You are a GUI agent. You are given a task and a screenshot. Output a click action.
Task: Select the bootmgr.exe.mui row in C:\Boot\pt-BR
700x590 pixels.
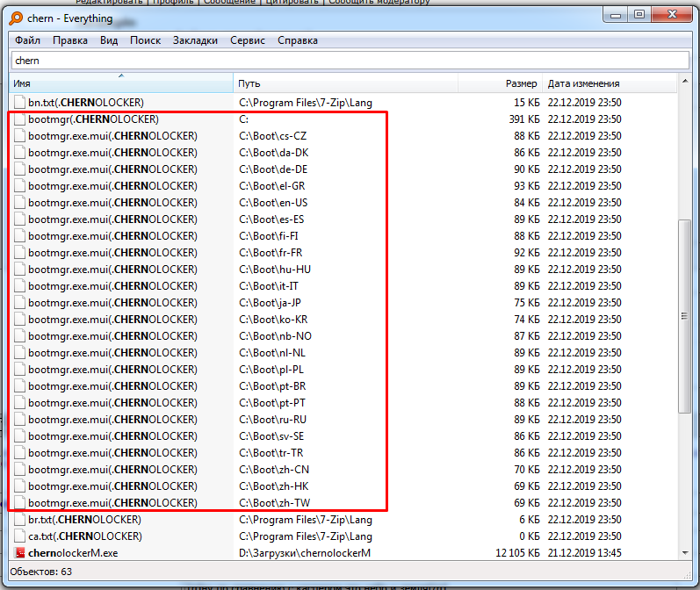[343, 386]
